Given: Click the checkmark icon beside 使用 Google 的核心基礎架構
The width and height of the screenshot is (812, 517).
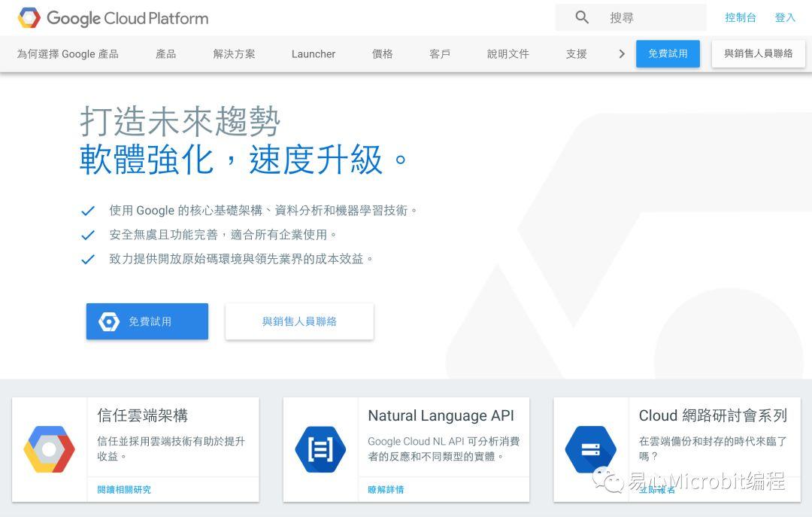Looking at the screenshot, I should (88, 211).
